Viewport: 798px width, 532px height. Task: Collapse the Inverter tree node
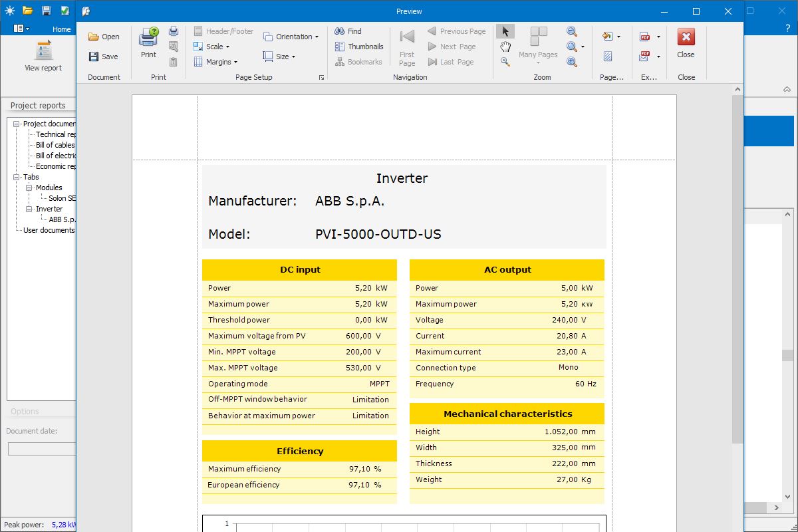29,209
